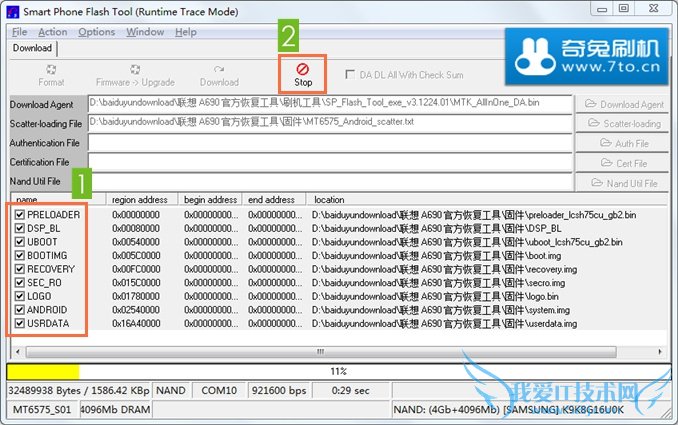678x425 pixels.
Task: Open the Download Agent file browser button
Action: pos(623,104)
